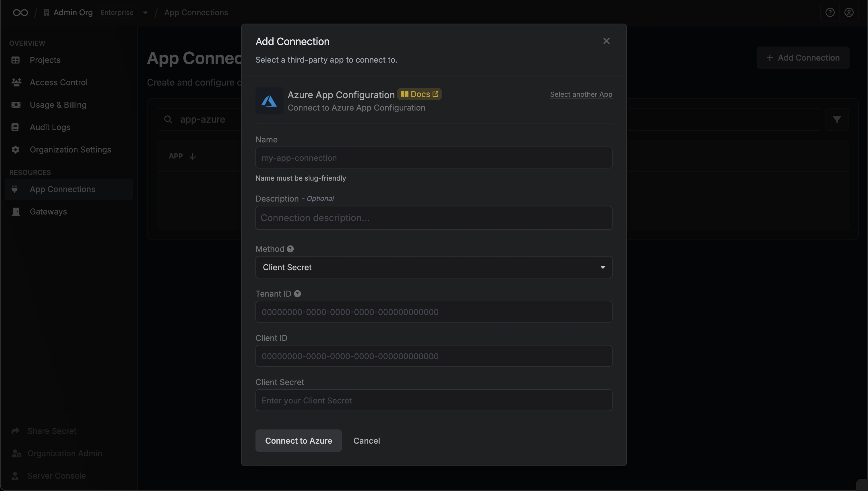Click the Organization Admin user icon

(x=16, y=454)
